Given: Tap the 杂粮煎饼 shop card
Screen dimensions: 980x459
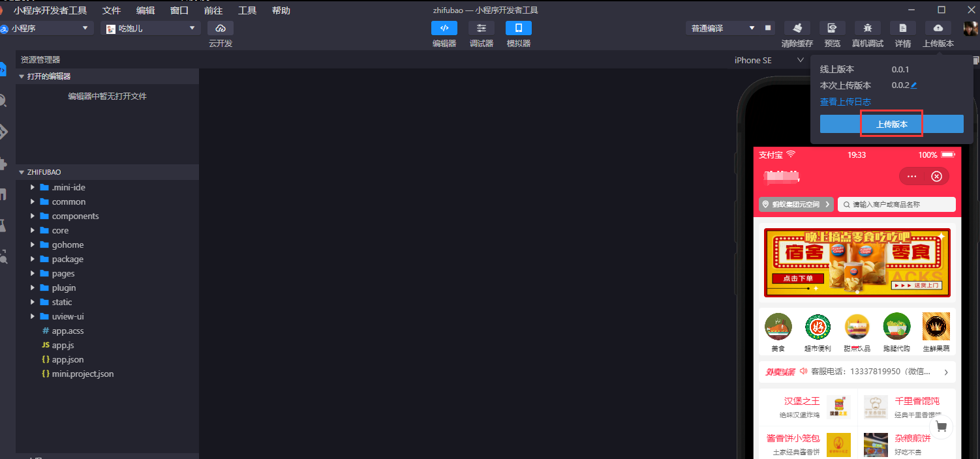Looking at the screenshot, I should (x=906, y=443).
